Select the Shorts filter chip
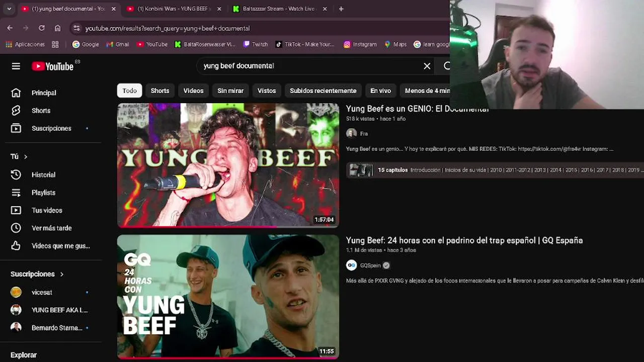 pyautogui.click(x=160, y=90)
